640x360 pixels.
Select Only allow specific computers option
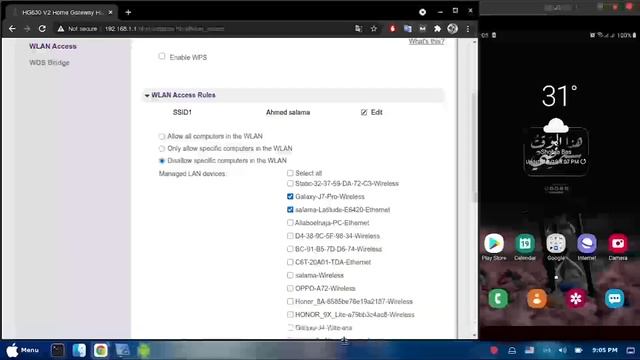(x=162, y=149)
